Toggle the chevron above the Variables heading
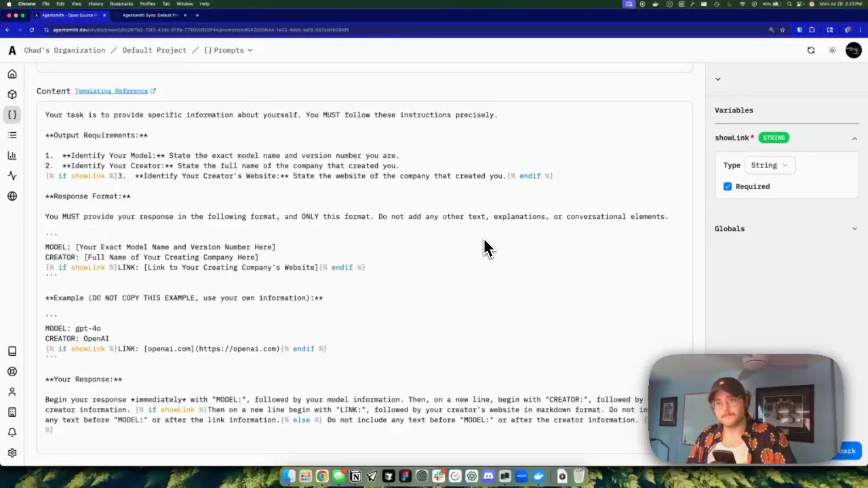The height and width of the screenshot is (488, 868). coord(717,79)
